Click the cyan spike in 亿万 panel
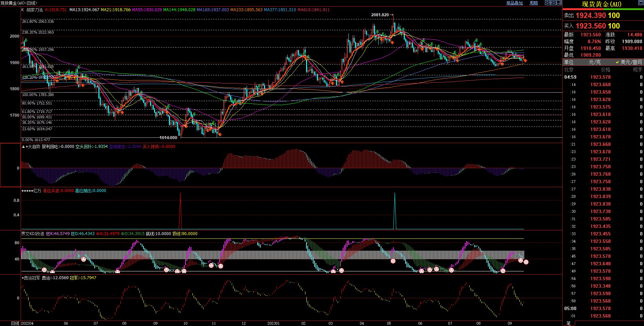The image size is (644, 326). coord(395,210)
